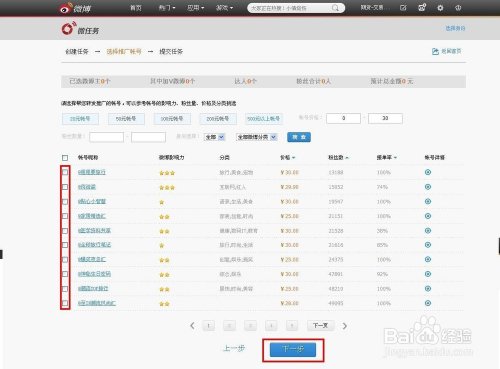Go to page 2 in pagination
This screenshot has width=500, height=369.
(229, 326)
